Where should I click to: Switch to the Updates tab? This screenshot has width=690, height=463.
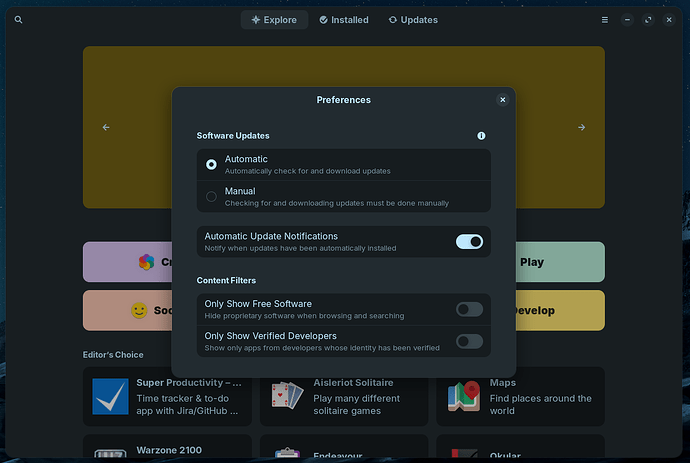pos(412,20)
